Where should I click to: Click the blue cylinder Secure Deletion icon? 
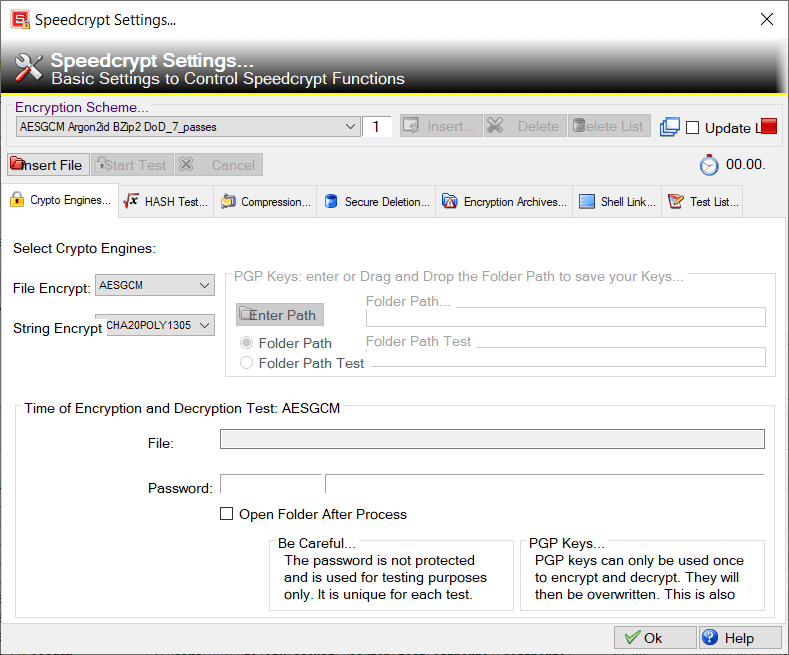coord(331,201)
